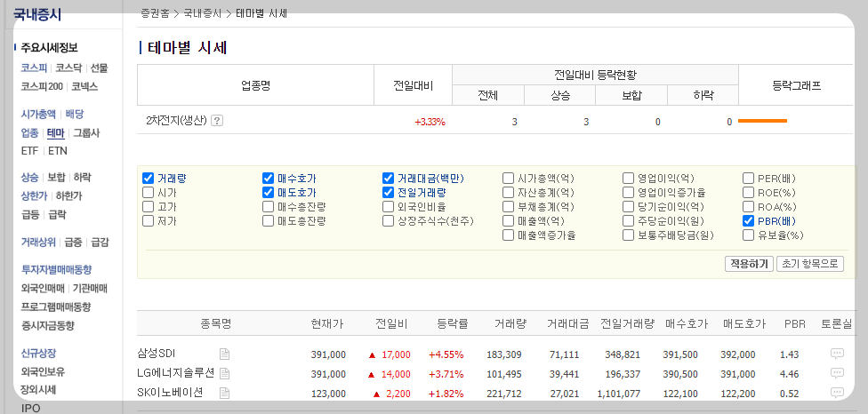Click the 초기 항목으로 reset button
This screenshot has height=414, width=868.
coord(810,264)
